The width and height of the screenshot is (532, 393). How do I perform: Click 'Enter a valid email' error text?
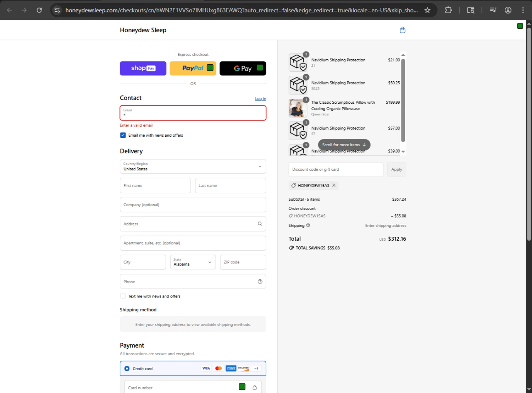(x=136, y=125)
